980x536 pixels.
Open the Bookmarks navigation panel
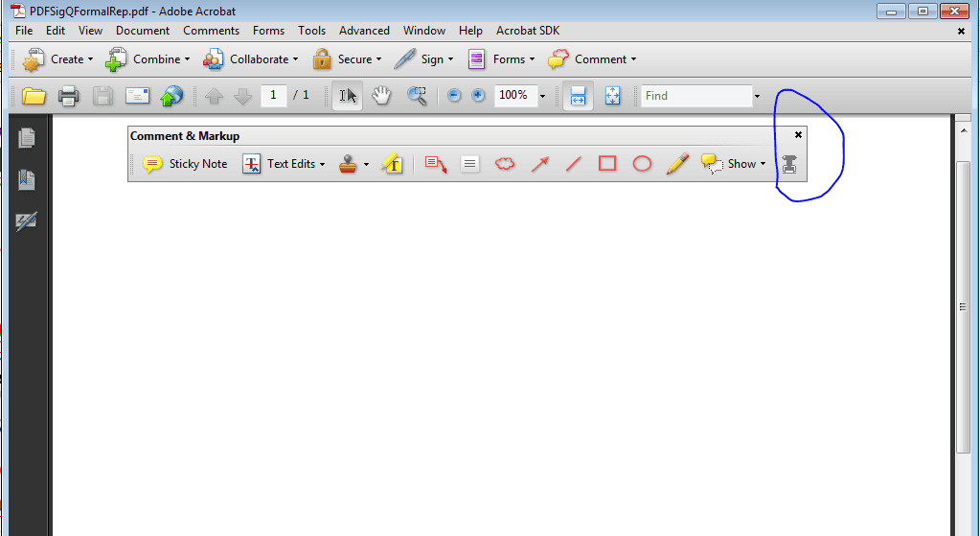(x=27, y=180)
